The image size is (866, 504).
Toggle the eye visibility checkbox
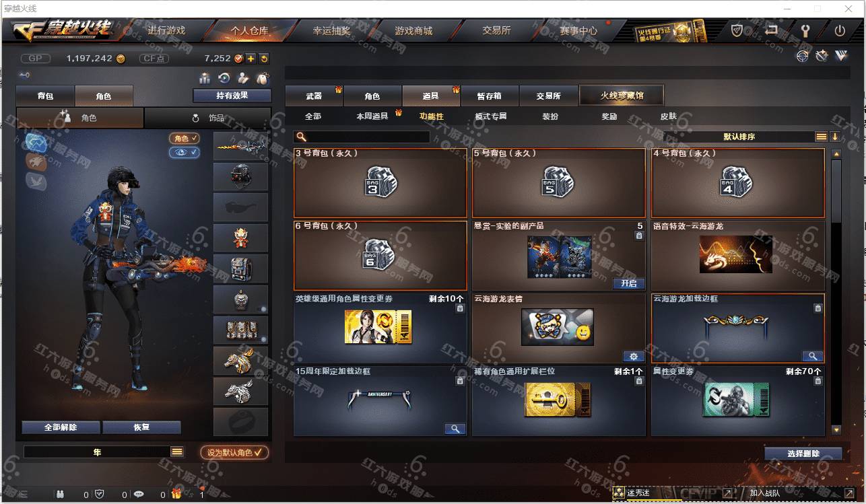(185, 152)
